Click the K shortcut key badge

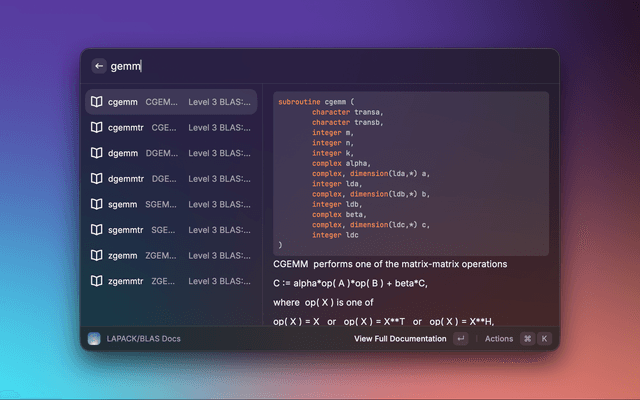coord(545,339)
